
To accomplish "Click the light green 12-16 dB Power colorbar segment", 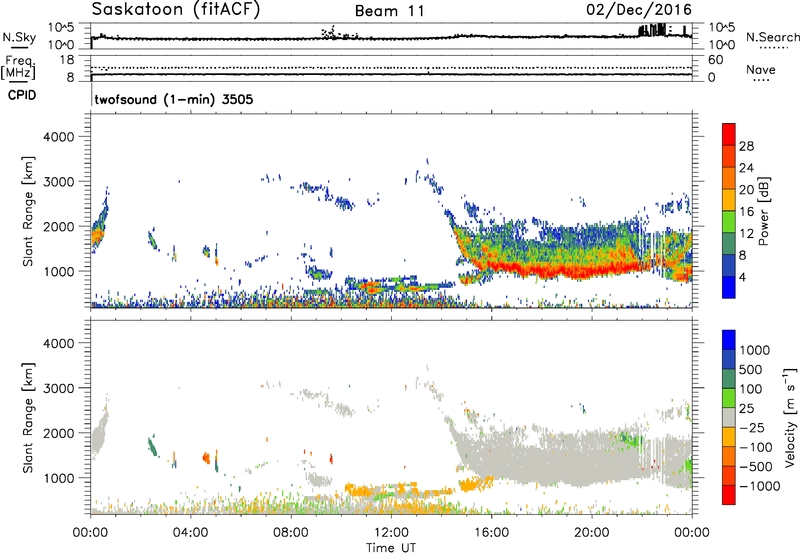I will coord(729,221).
